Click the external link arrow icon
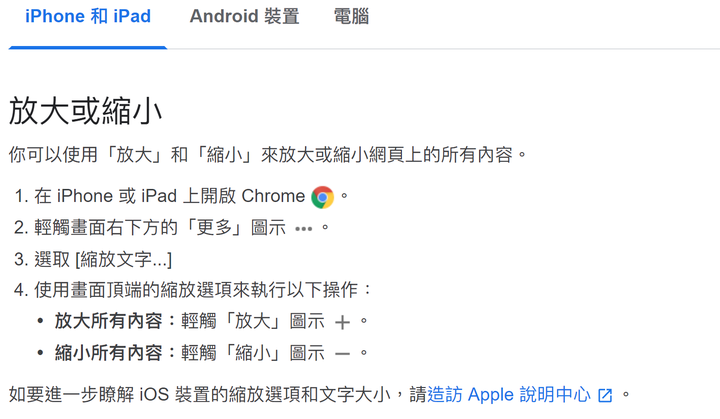The height and width of the screenshot is (419, 720). 605,395
